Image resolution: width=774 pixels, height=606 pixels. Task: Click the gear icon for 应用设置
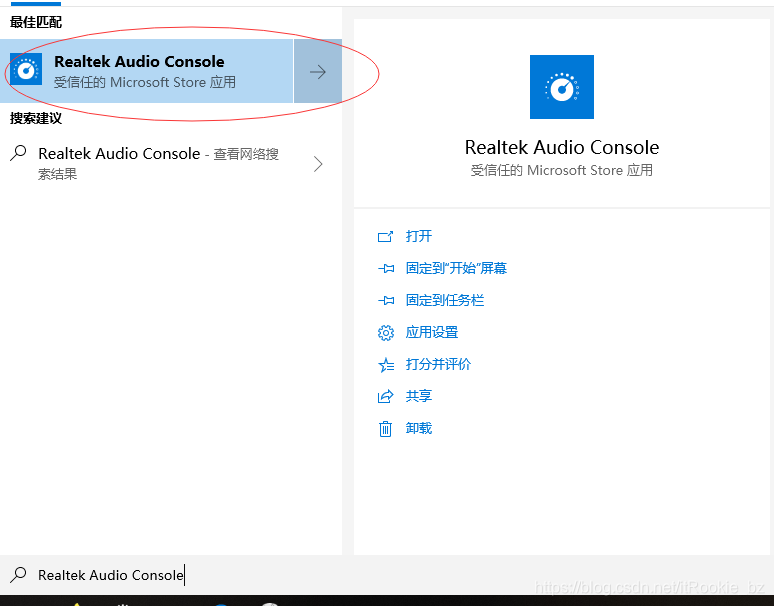pyautogui.click(x=386, y=333)
